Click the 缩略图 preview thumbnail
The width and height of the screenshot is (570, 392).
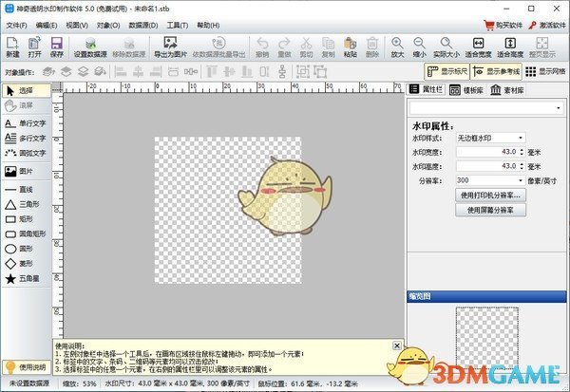487,338
